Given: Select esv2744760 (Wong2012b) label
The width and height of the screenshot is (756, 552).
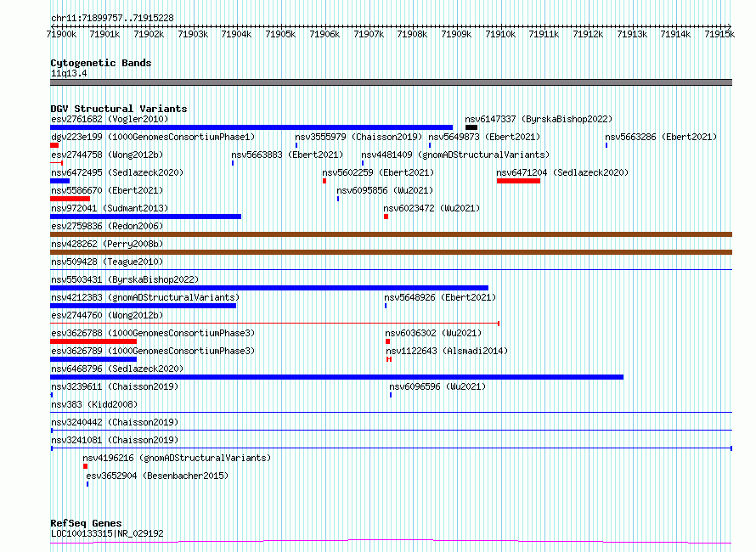Looking at the screenshot, I should coord(107,315).
